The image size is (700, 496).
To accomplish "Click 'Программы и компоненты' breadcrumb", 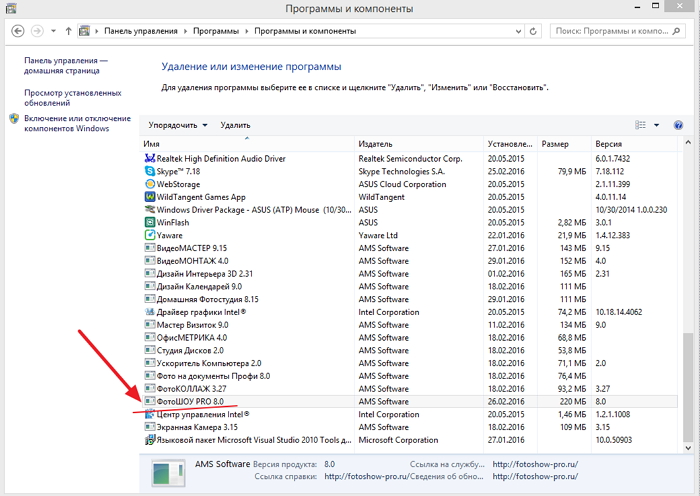I will [x=305, y=31].
